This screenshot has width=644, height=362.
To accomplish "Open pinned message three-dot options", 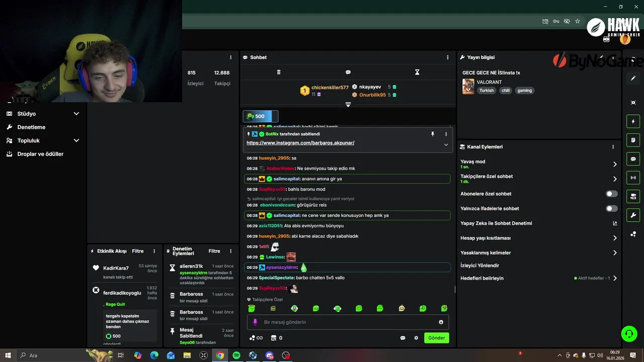I will [x=446, y=134].
